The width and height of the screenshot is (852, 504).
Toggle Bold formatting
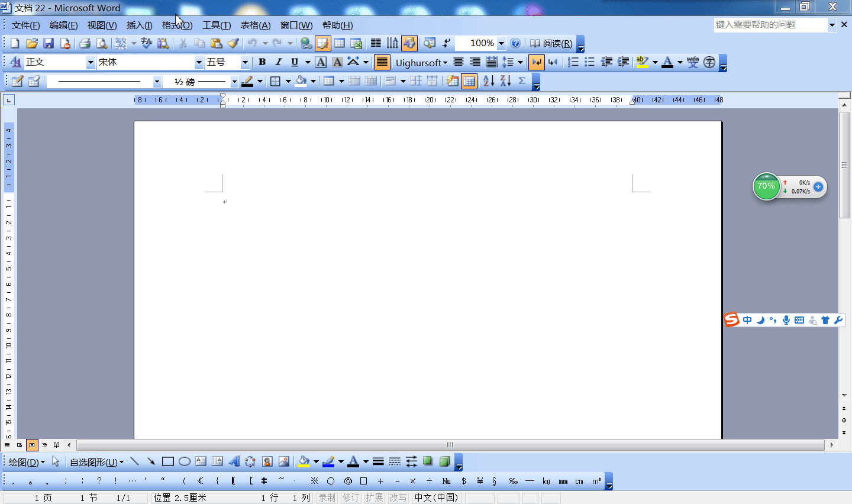[262, 62]
